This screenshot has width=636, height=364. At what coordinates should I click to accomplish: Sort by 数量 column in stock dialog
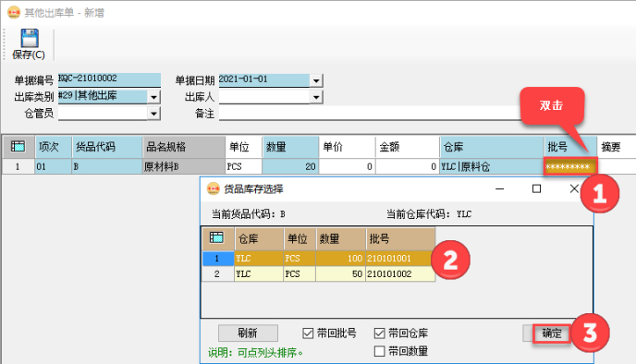point(340,238)
